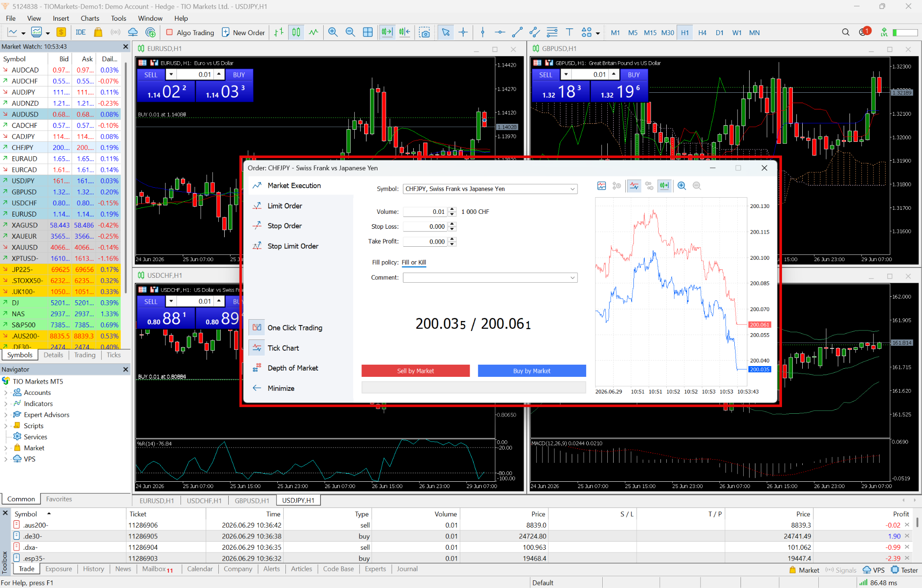Open the Charts menu
The width and height of the screenshot is (922, 588).
(x=90, y=18)
